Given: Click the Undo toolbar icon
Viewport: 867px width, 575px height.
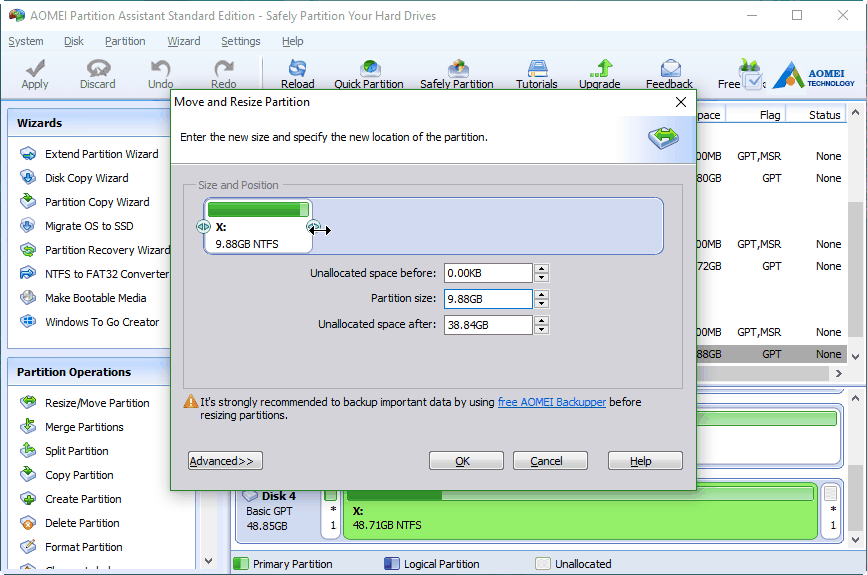Looking at the screenshot, I should click(x=160, y=74).
